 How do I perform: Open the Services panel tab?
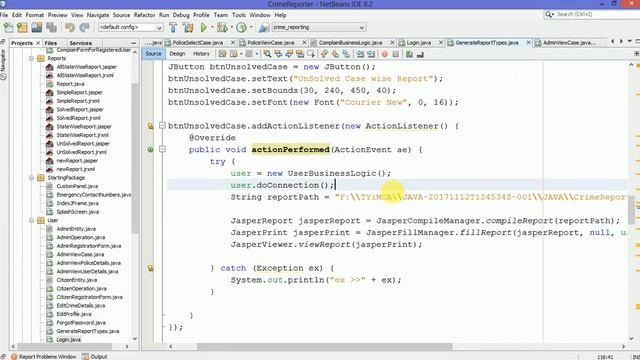point(80,43)
